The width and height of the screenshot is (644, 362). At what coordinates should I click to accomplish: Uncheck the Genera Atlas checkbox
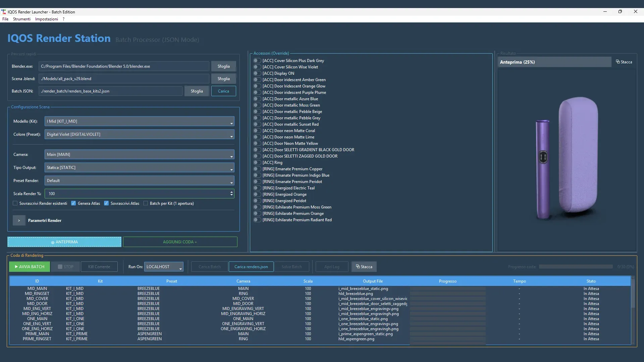tap(73, 203)
